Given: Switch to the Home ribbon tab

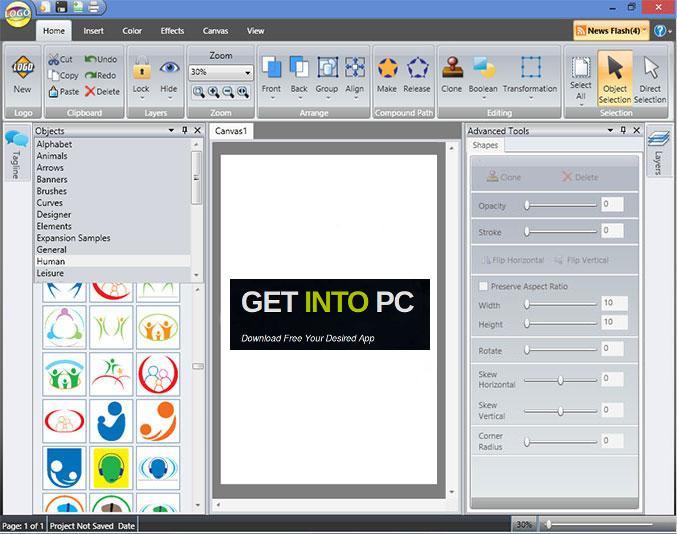Looking at the screenshot, I should point(54,31).
